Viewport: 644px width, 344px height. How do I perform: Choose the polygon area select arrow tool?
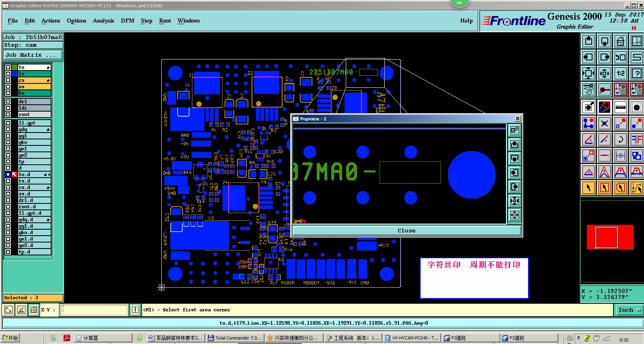621,188
